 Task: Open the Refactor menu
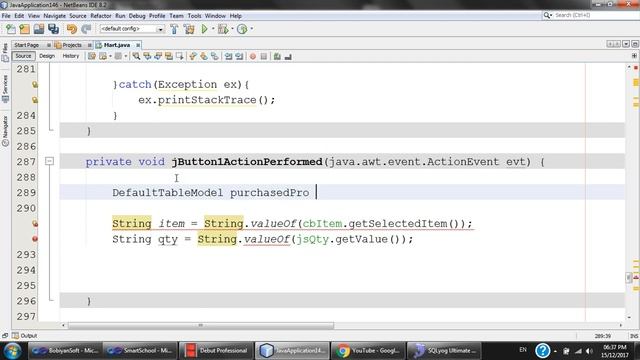coord(101,16)
